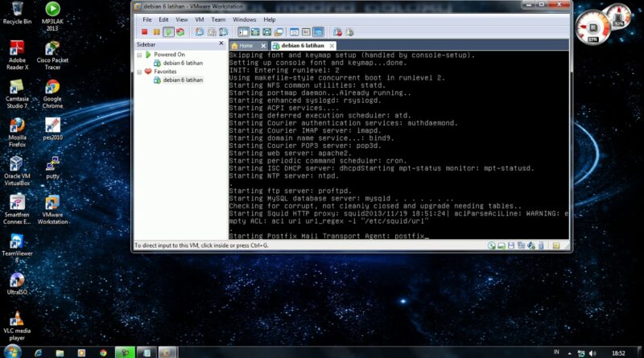Collapse the Favorites tree group
Viewport: 644px width, 358px height.
[x=139, y=72]
